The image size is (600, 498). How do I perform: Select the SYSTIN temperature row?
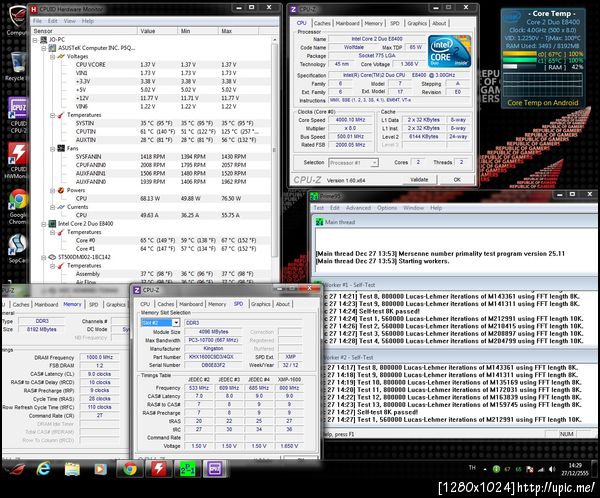tap(155, 123)
